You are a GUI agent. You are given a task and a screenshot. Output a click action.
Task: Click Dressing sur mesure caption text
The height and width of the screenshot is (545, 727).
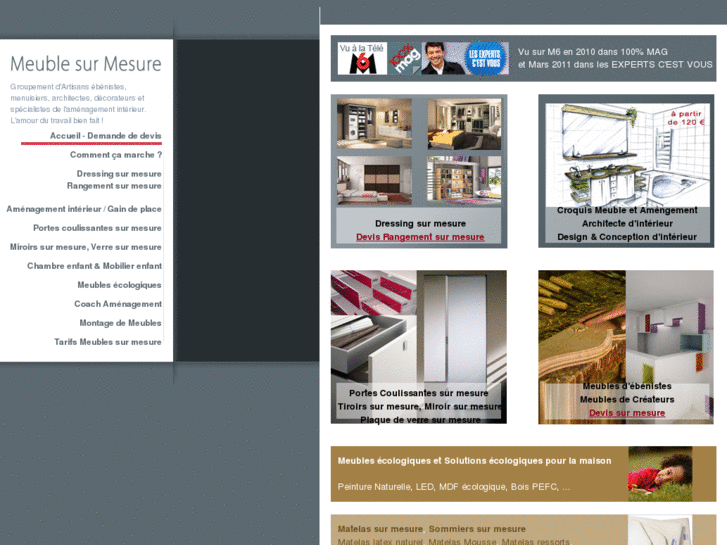[x=420, y=224]
